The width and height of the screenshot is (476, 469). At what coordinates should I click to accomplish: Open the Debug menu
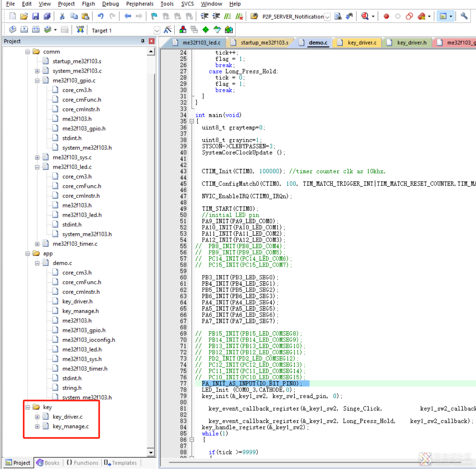[110, 4]
